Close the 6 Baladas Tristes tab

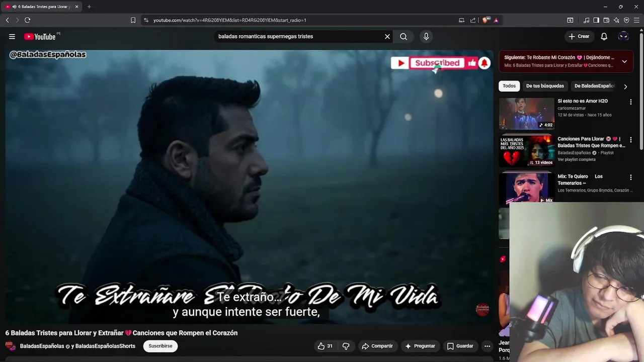[76, 7]
